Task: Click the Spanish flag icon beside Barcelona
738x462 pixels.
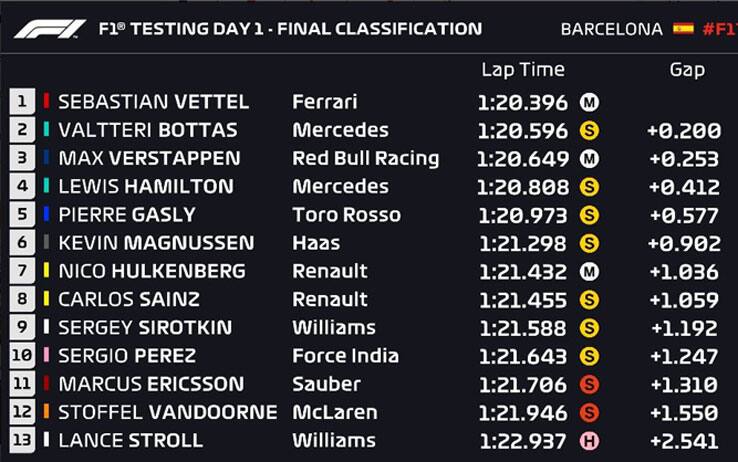Action: click(683, 29)
